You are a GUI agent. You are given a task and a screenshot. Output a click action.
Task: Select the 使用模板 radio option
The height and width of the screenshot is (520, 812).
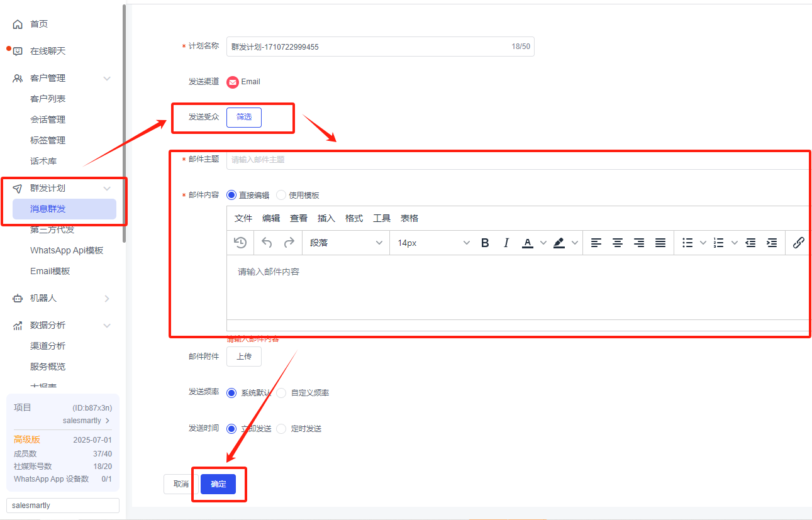[x=281, y=196]
